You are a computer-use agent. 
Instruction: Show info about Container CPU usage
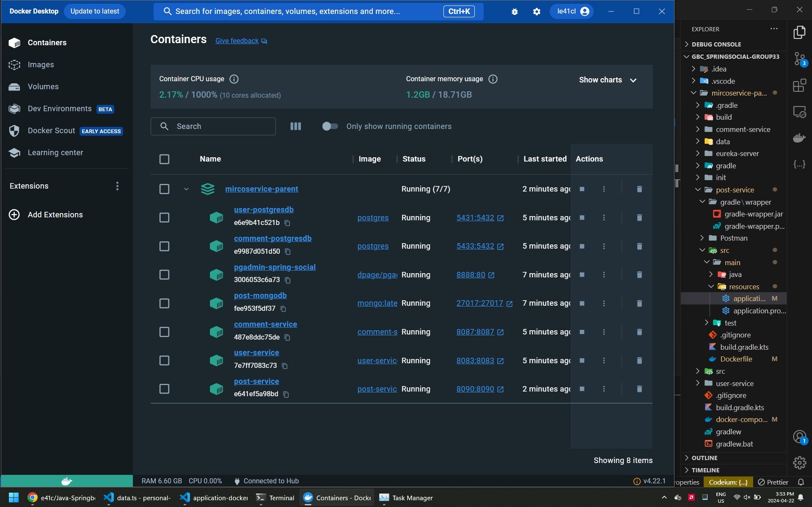pos(234,79)
